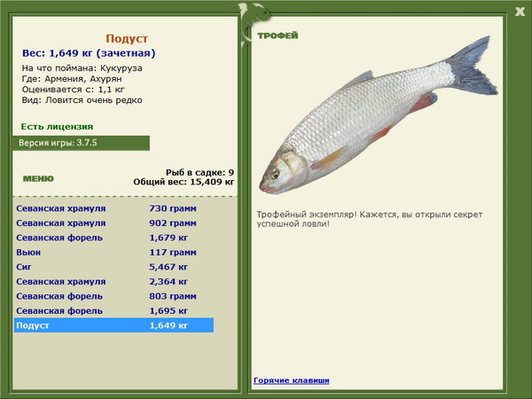Click the Где: Армения, Ахурян line

tap(72, 79)
